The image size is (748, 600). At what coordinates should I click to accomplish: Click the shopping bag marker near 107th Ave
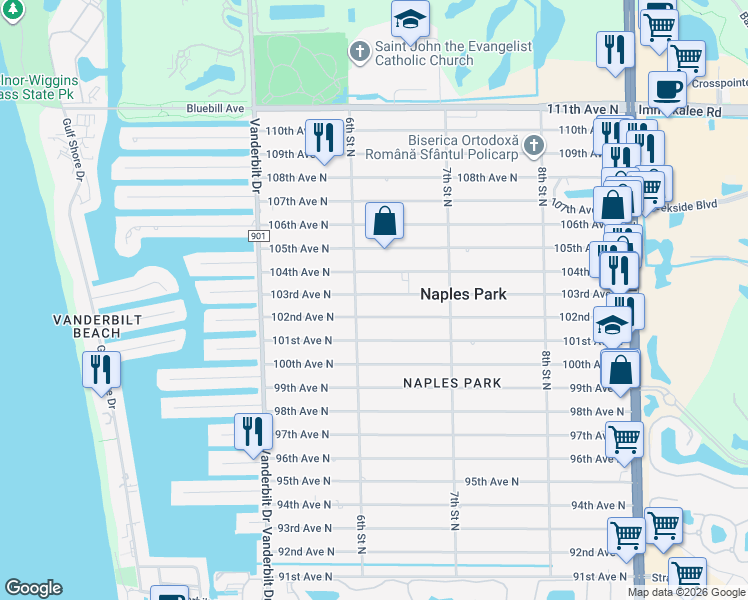coord(613,206)
